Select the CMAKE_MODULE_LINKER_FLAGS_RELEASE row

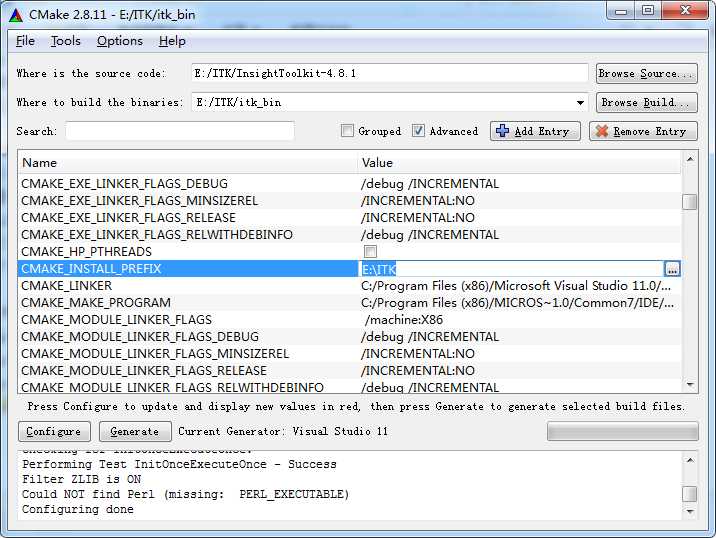tap(349, 370)
